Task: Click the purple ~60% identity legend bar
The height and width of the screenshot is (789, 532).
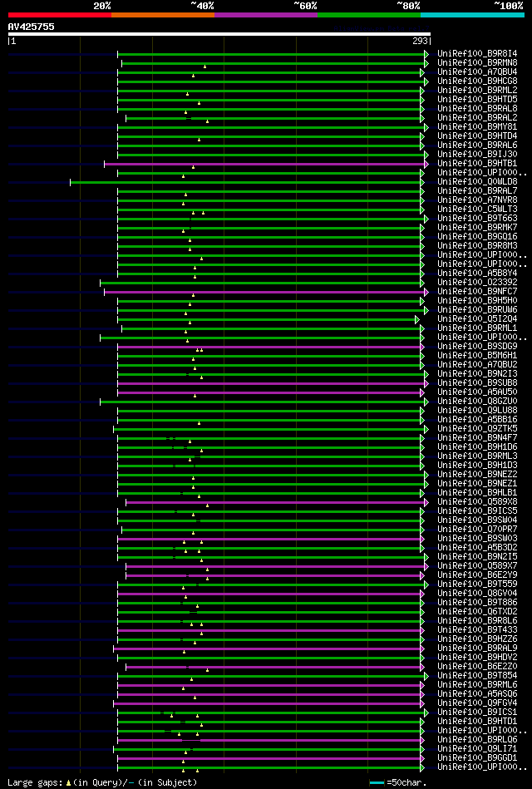Action: click(x=266, y=15)
